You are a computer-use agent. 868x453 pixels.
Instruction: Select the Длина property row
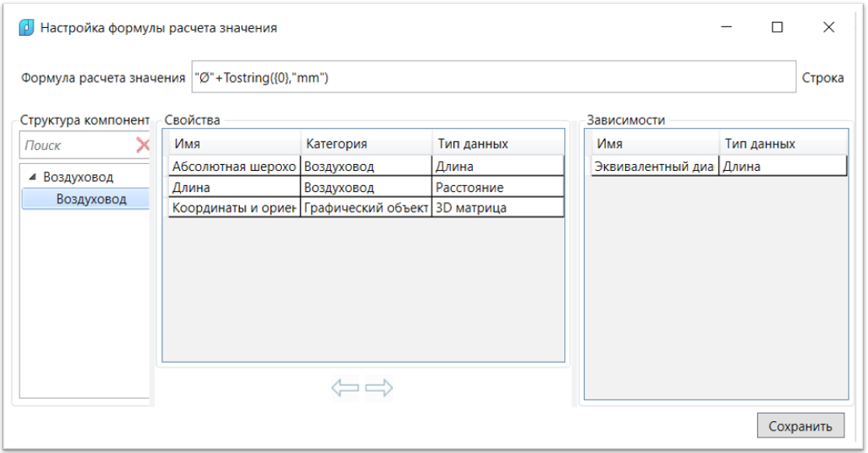[x=234, y=187]
